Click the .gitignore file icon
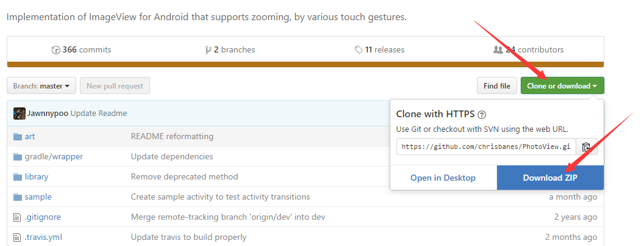This screenshot has height=246, width=644. coord(18,217)
